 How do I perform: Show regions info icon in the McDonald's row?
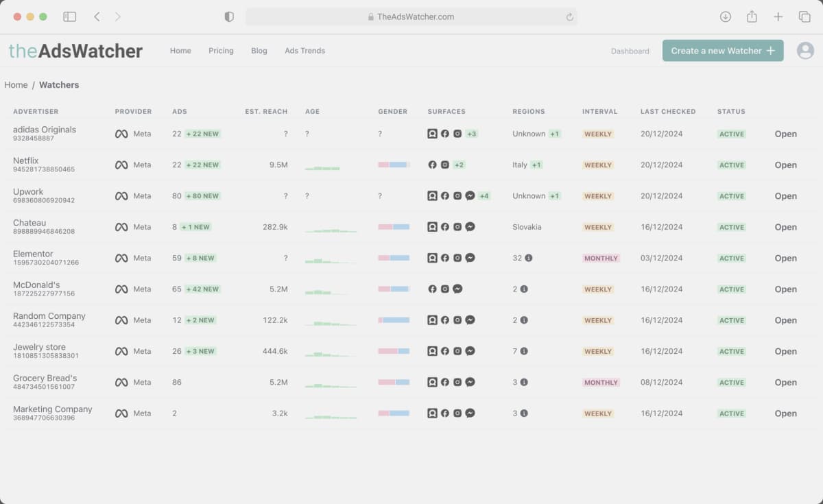click(524, 289)
